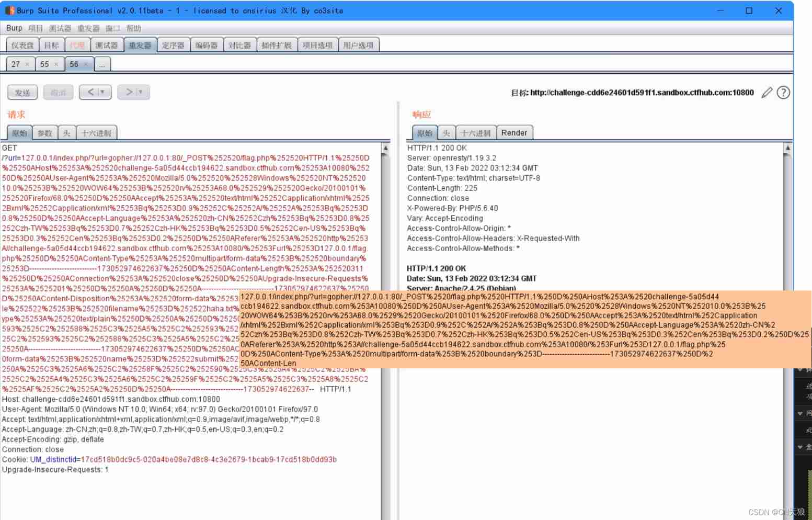
Task: Select the response 原始 raw tab
Action: (425, 133)
